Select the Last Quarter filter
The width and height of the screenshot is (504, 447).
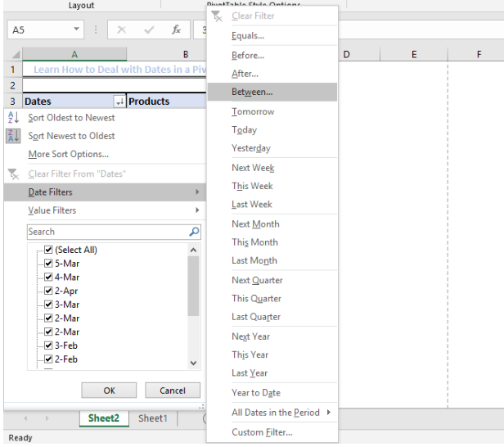[x=272, y=317]
